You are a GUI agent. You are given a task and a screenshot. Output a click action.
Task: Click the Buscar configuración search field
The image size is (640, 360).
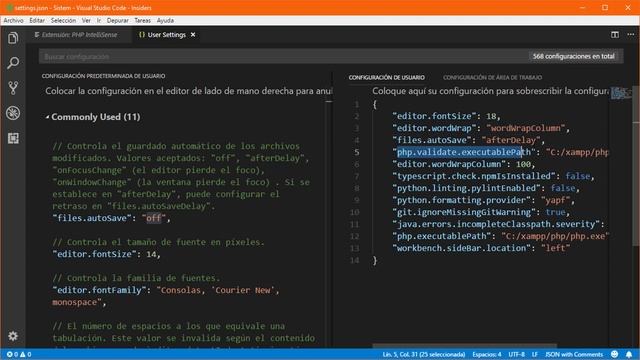pos(283,56)
